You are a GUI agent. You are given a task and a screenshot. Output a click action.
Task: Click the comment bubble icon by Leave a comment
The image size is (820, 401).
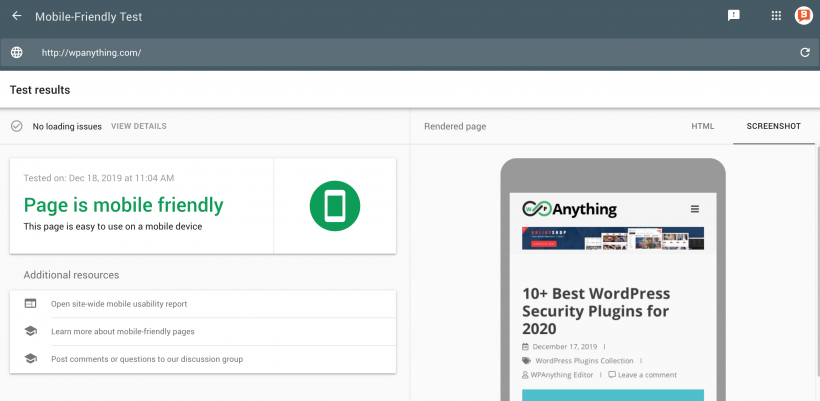[612, 375]
